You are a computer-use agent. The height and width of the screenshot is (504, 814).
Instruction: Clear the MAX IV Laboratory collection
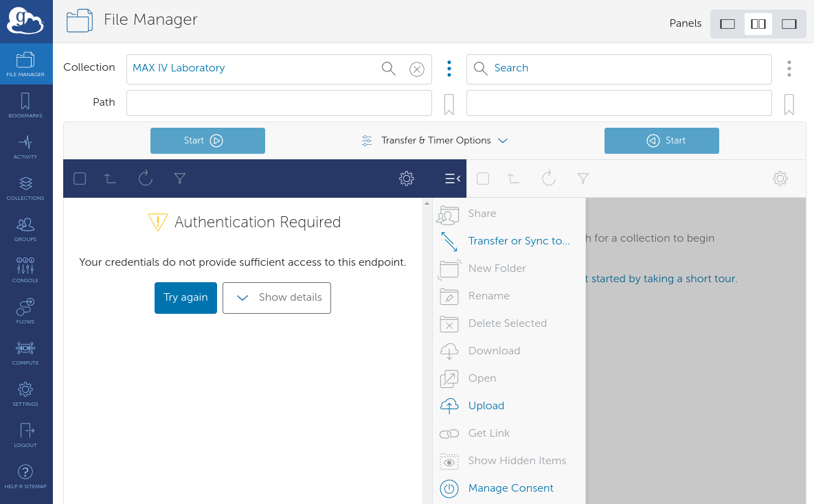[x=416, y=69]
